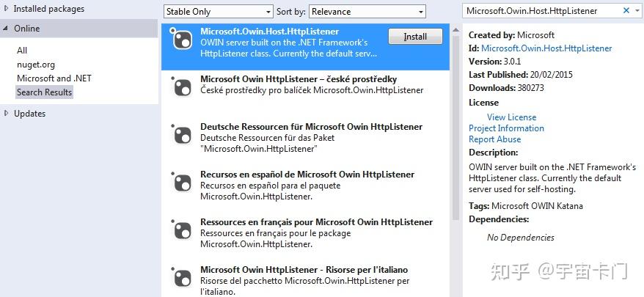Expand the Installed packages section
The width and height of the screenshot is (644, 297).
pos(7,9)
